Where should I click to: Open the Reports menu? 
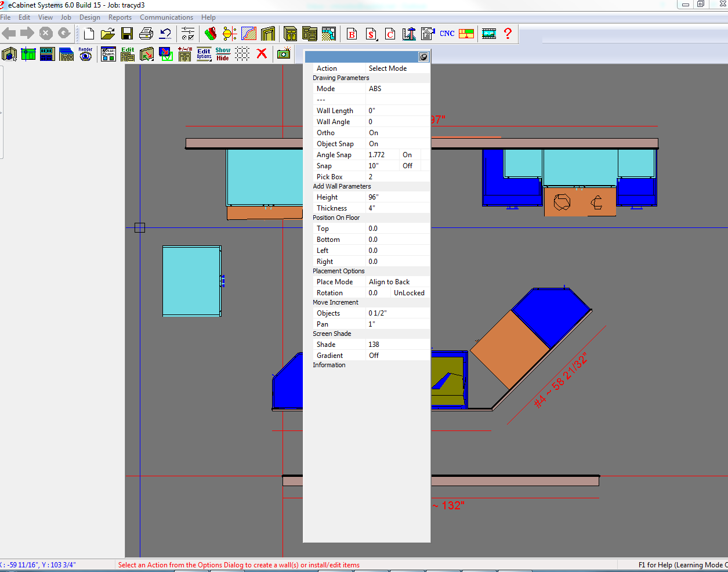click(x=120, y=17)
